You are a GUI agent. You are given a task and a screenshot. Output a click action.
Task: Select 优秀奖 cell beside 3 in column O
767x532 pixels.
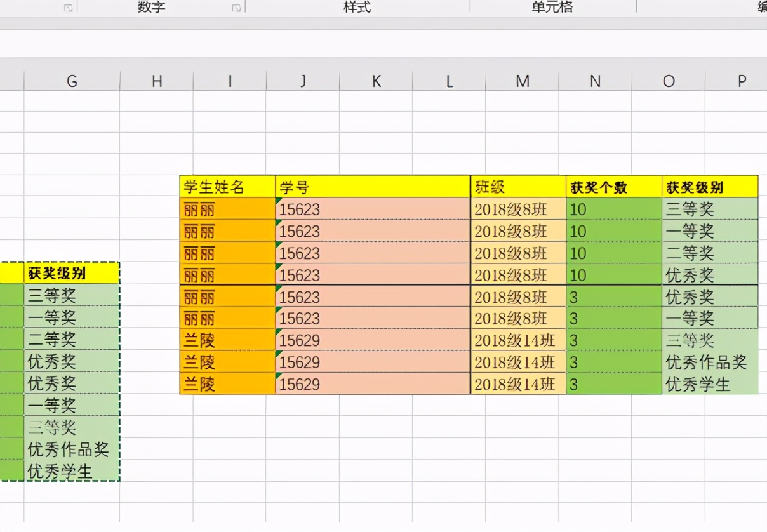(710, 296)
